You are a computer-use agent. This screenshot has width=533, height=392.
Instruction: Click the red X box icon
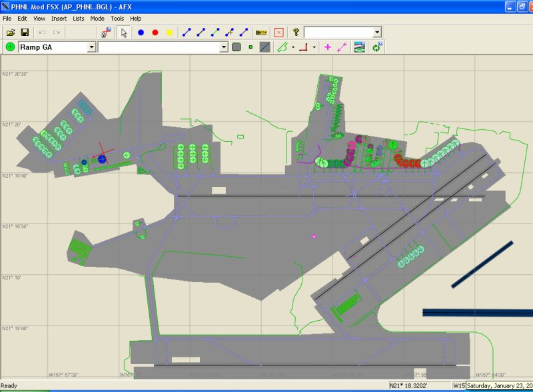coord(278,32)
